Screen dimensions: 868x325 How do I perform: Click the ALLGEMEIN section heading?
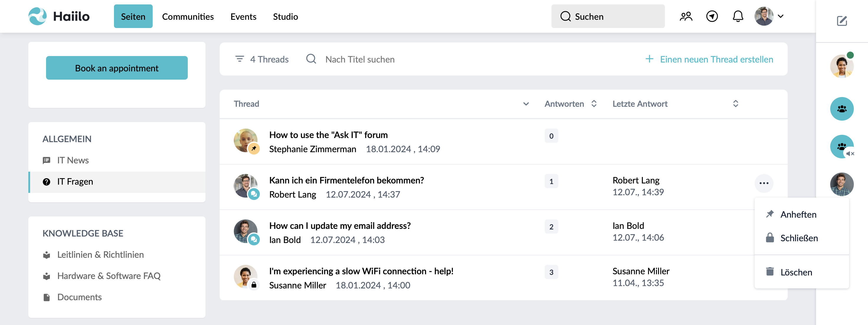coord(67,139)
